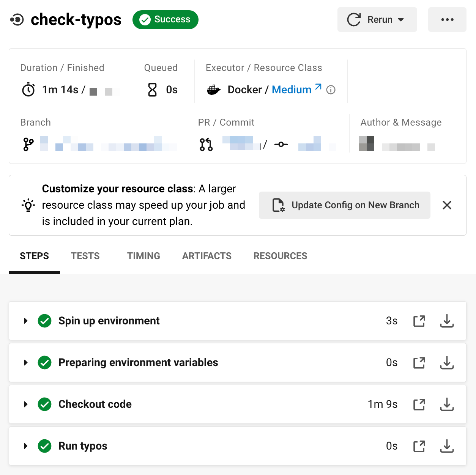Switch to the STEPS tab
The image size is (476, 475).
pyautogui.click(x=34, y=256)
